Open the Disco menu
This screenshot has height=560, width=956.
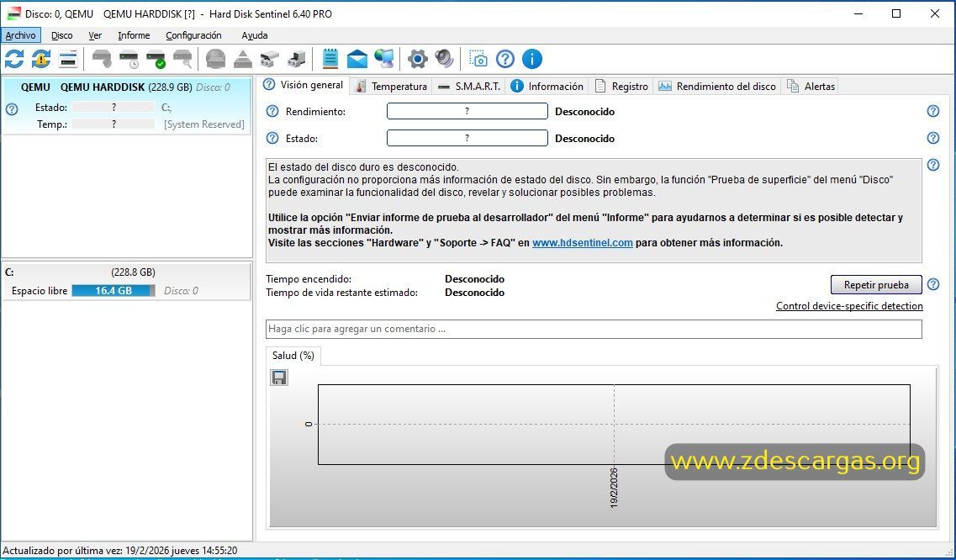61,35
